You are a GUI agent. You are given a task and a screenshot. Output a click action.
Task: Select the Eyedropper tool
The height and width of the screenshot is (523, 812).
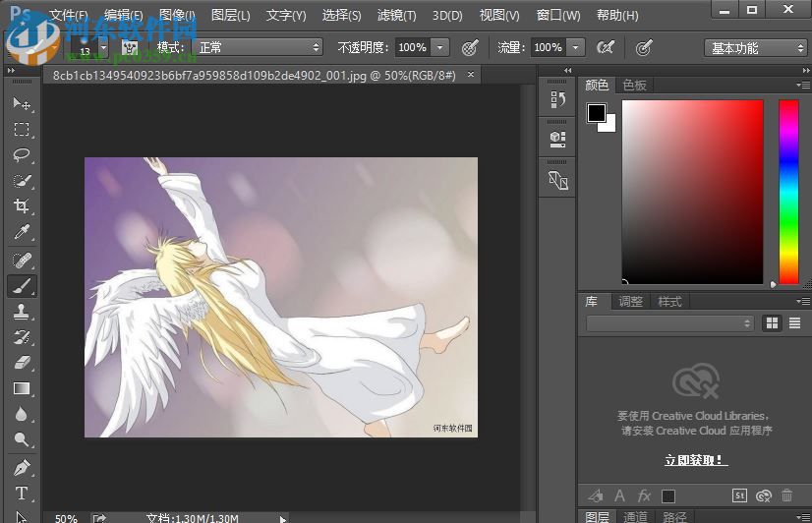[22, 233]
